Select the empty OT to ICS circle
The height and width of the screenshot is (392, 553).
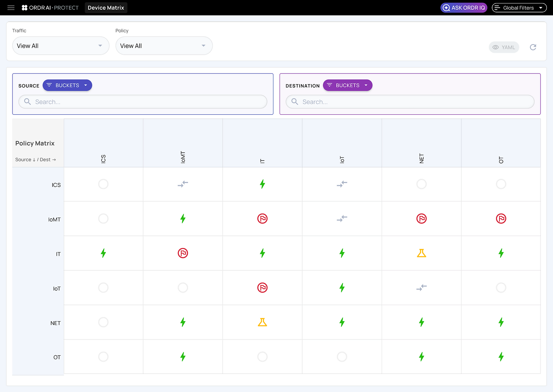click(103, 357)
